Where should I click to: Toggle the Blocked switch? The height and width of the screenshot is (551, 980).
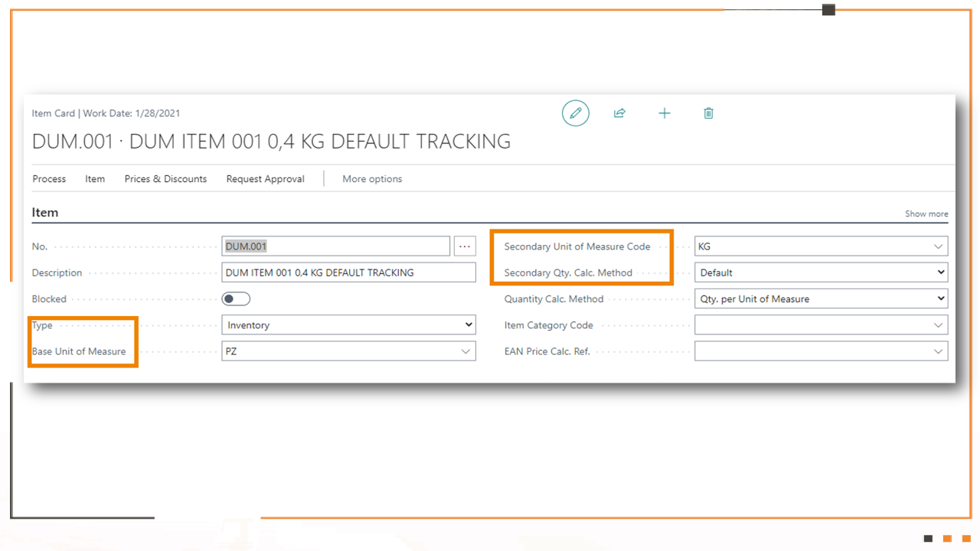[x=236, y=299]
